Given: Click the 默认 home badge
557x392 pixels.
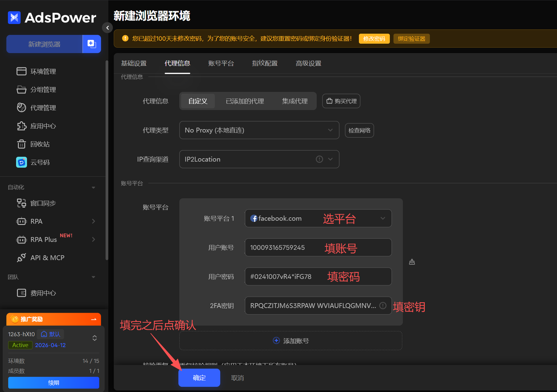Looking at the screenshot, I should tap(50, 334).
